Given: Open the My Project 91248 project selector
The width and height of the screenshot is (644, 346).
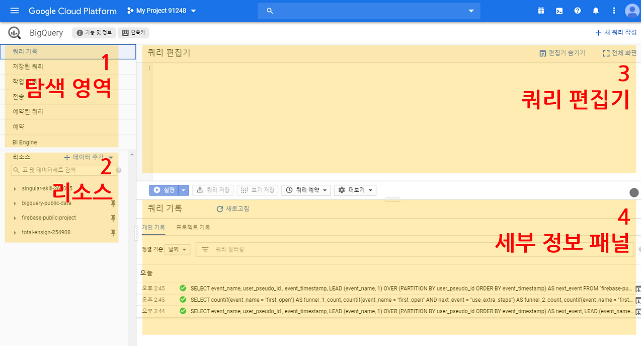Looking at the screenshot, I should 161,10.
